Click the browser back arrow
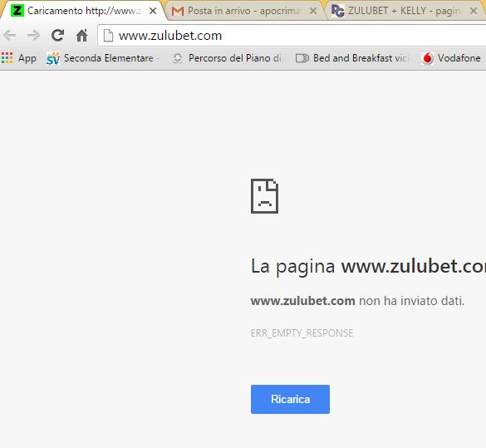The image size is (486, 448). click(x=9, y=36)
